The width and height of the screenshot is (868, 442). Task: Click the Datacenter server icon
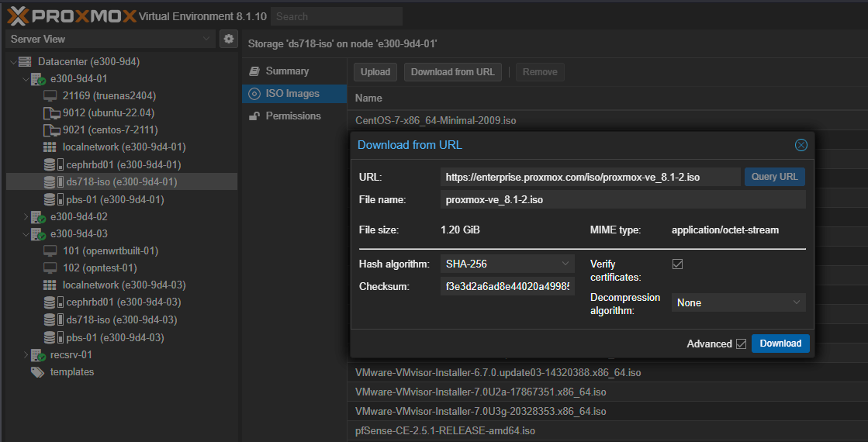pos(26,62)
